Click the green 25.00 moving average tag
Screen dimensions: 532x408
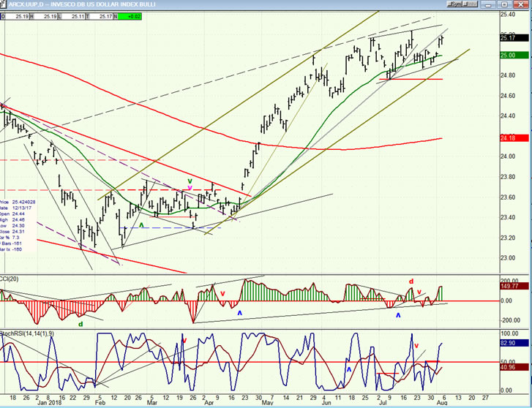[514, 56]
